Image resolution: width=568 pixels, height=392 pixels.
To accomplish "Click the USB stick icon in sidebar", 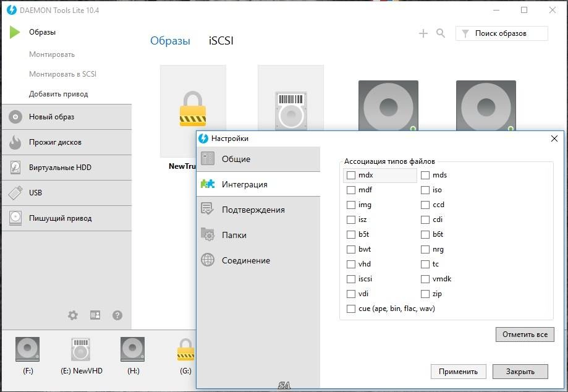I will (x=15, y=193).
